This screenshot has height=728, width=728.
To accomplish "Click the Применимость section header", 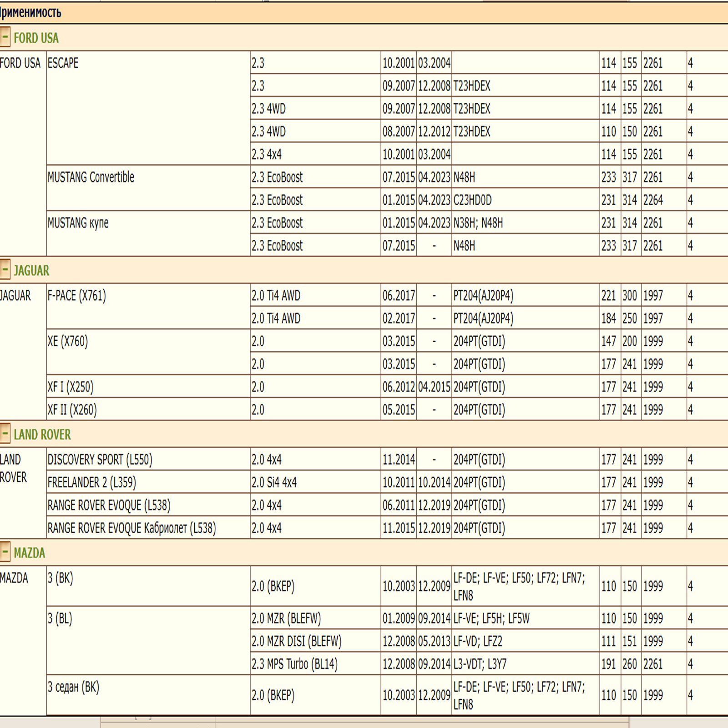I will [30, 12].
